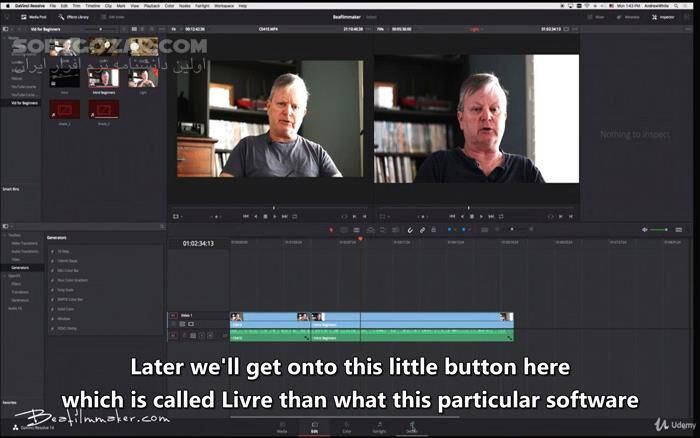Click the timeline timecode 01:02:34:13 field

pos(197,243)
